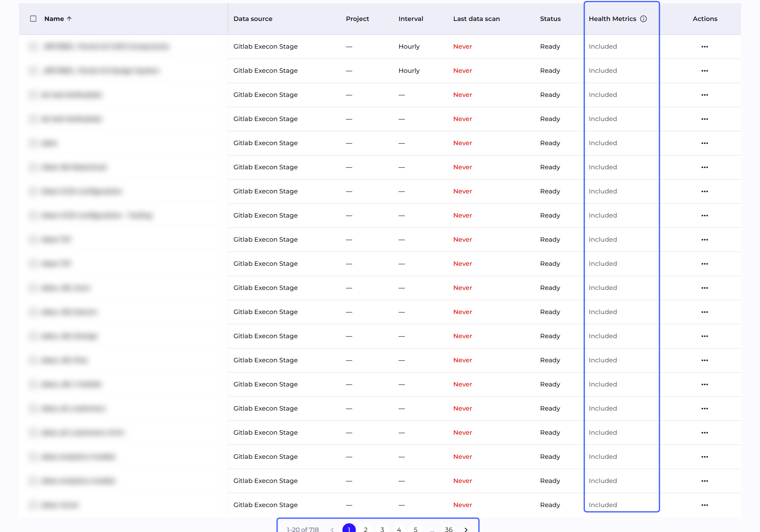Go to page 2
Image resolution: width=760 pixels, height=532 pixels.
coord(366,530)
